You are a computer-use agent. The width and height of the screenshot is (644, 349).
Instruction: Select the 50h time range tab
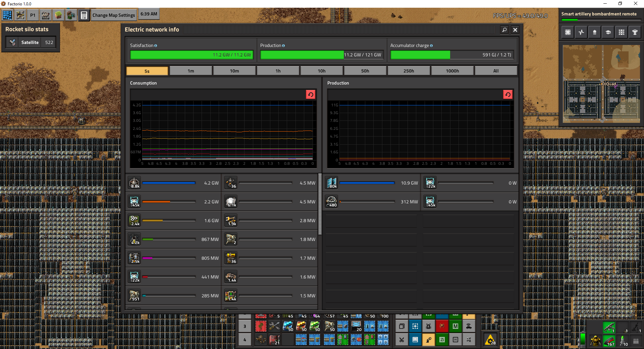coord(365,71)
